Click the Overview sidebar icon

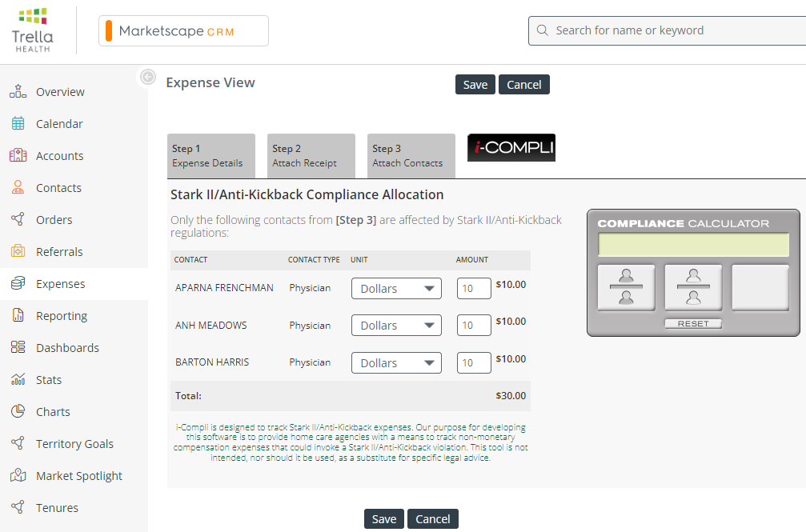click(18, 91)
